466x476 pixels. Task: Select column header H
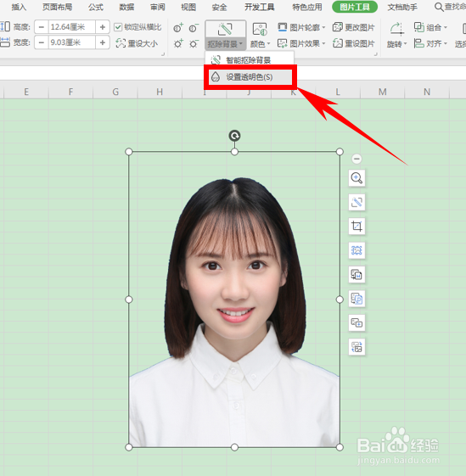(160, 92)
